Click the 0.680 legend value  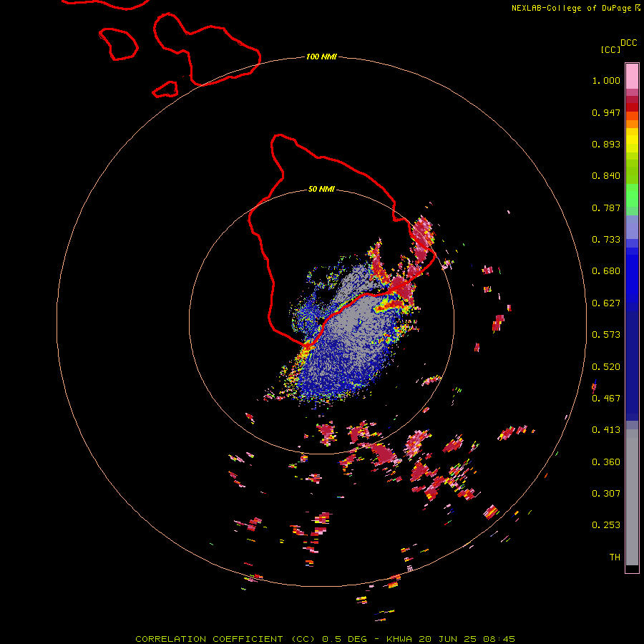tap(606, 271)
